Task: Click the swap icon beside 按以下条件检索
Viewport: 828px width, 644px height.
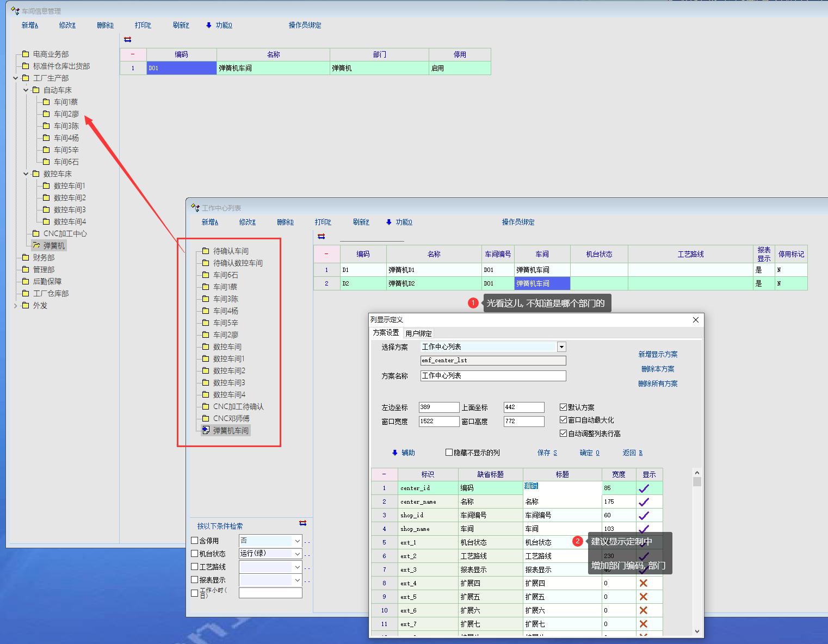Action: tap(302, 523)
